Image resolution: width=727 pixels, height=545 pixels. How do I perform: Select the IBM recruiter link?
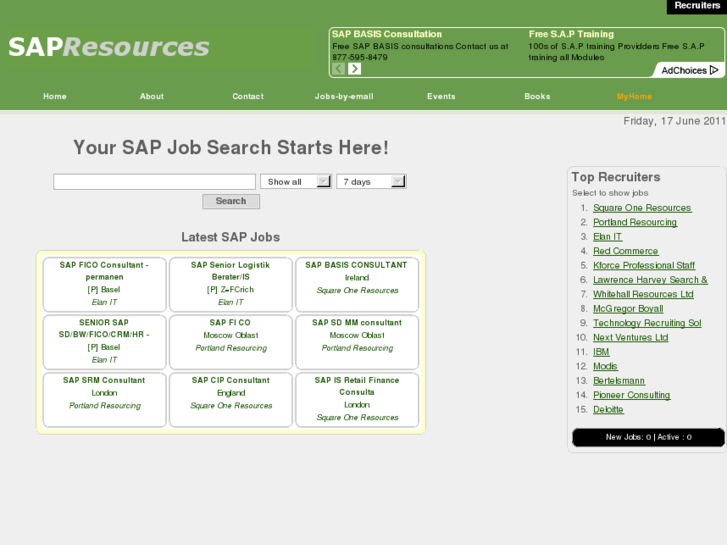coord(601,352)
